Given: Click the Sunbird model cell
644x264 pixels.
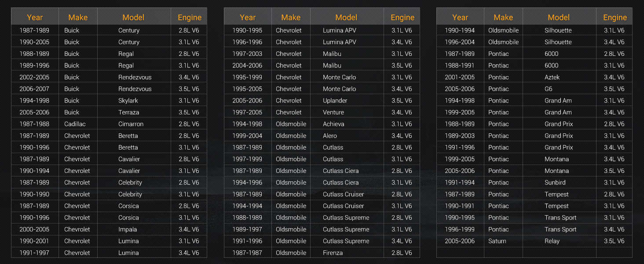Looking at the screenshot, I should click(x=559, y=183).
